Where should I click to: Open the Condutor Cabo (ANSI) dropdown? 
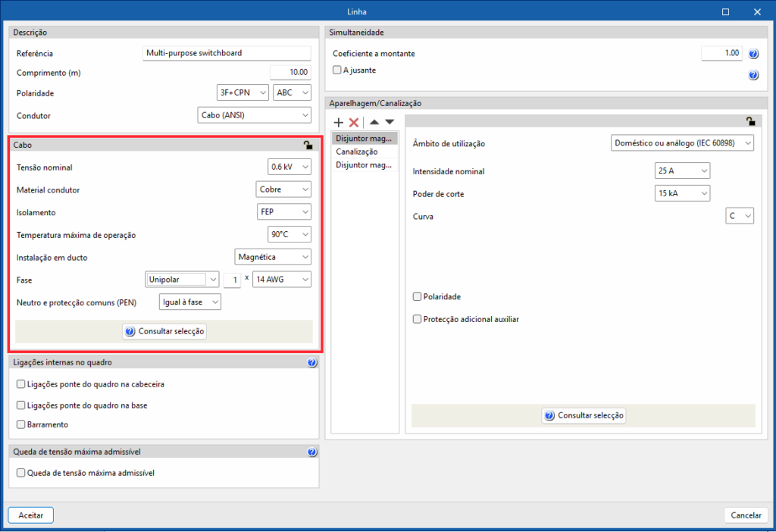click(x=255, y=115)
